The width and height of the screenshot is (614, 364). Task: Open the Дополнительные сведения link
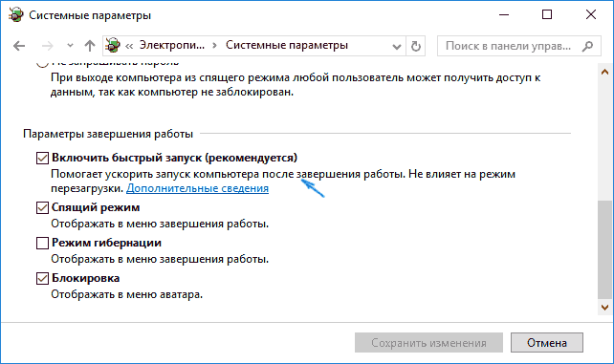pyautogui.click(x=197, y=188)
